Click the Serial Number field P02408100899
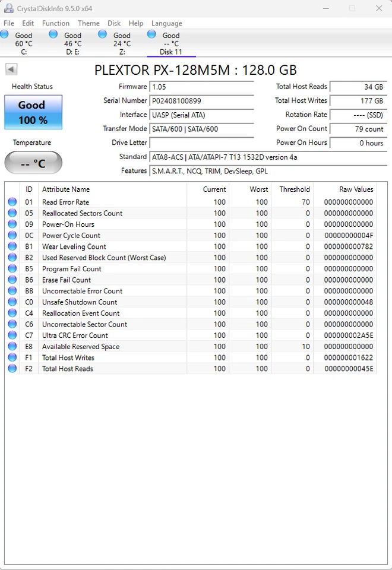This screenshot has width=392, height=570. 201,101
